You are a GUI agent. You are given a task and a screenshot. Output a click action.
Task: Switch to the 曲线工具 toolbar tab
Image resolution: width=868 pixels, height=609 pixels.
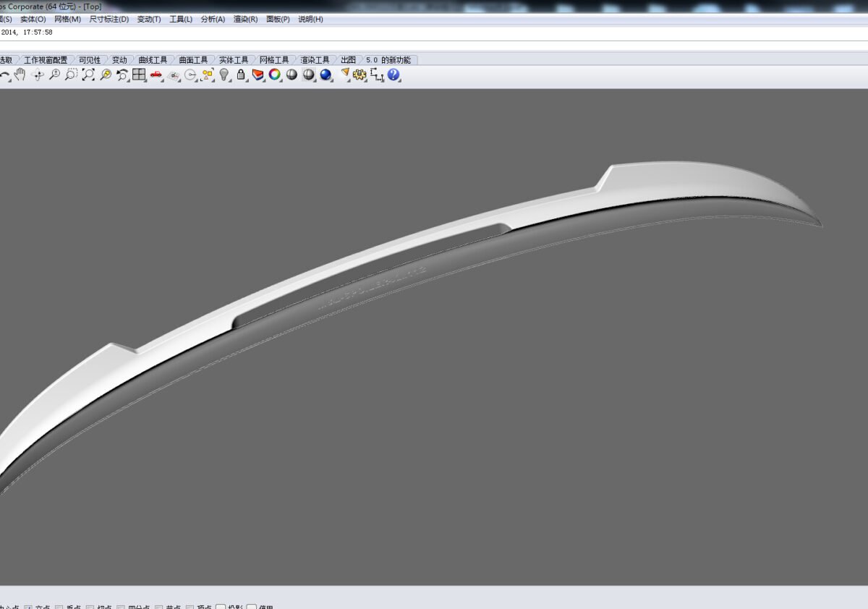[x=153, y=60]
